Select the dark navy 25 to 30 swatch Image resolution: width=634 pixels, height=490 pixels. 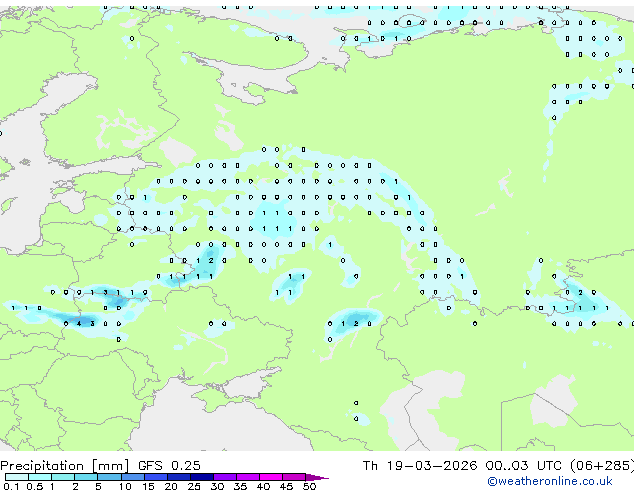click(202, 477)
